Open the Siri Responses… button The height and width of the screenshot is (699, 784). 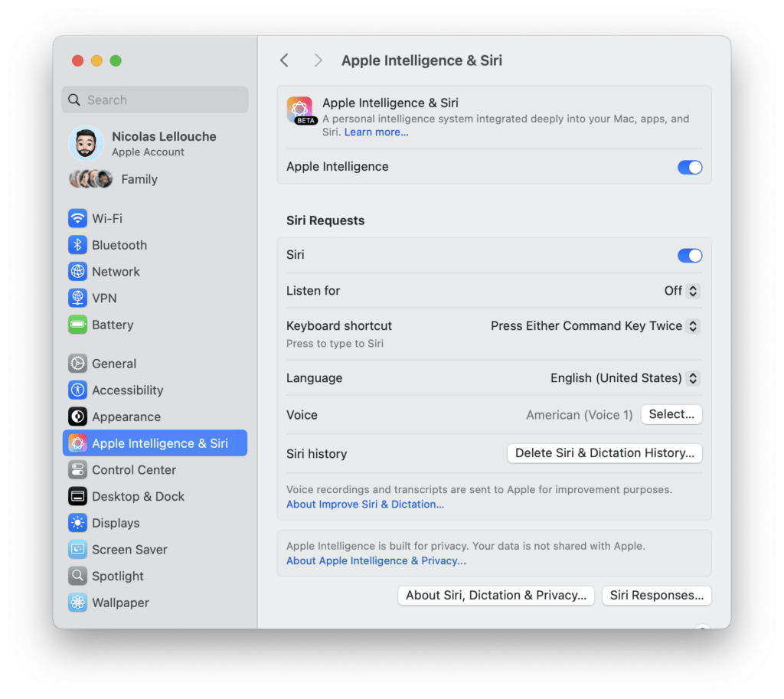656,596
